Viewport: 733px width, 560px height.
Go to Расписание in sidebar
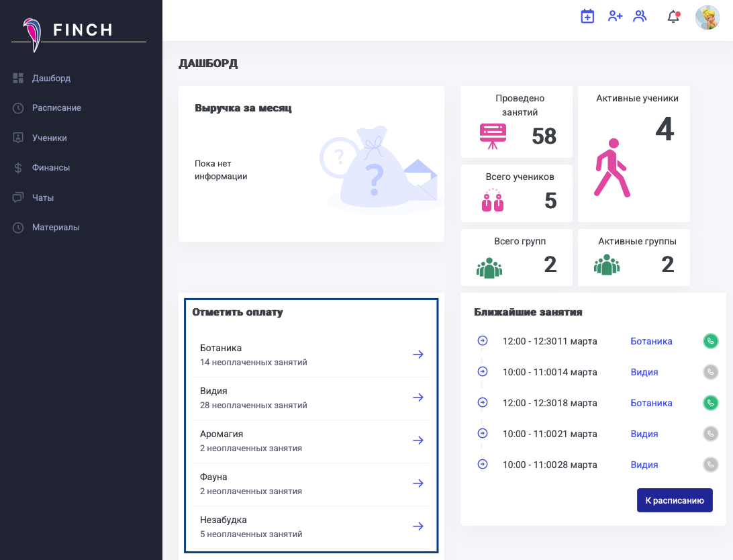pos(56,108)
